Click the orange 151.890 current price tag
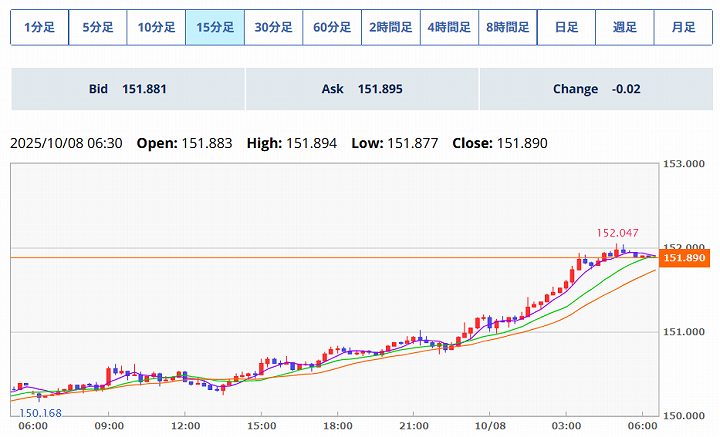720x437 pixels. click(684, 258)
